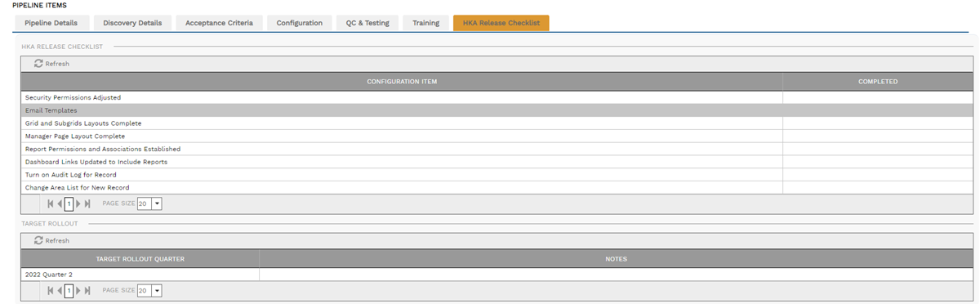Viewport: 980px width, 304px height.
Task: Select the Acceptance Criteria tab
Action: point(219,23)
